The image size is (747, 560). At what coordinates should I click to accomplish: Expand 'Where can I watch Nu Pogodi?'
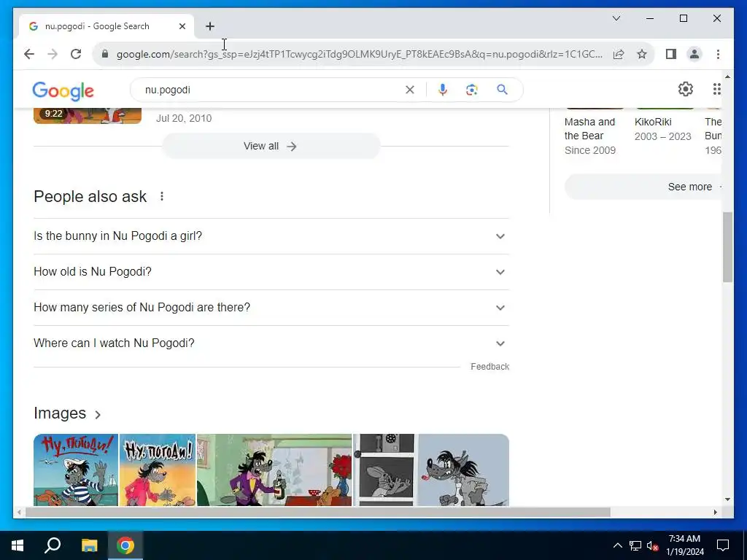point(271,343)
